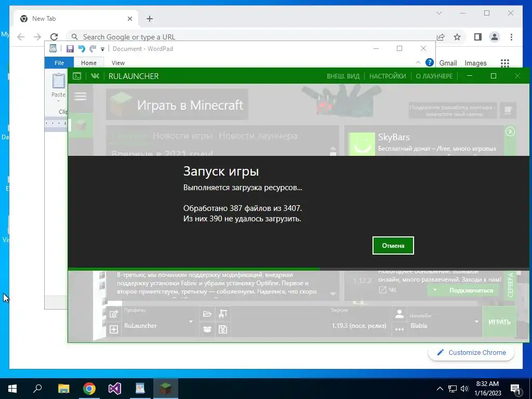Screen dimensions: 532x399
Task: Open О ЛАУНЧЕРЕ in RuLauncher
Action: [434, 76]
